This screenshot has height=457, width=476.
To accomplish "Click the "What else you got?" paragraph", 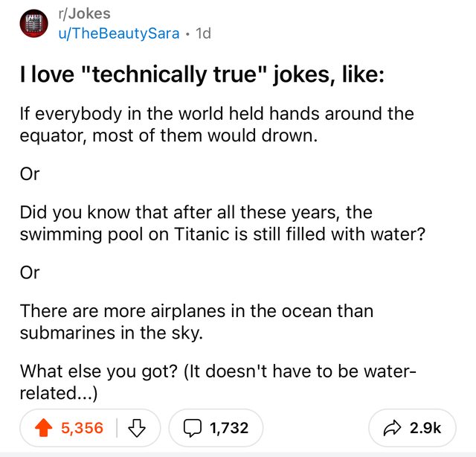I will click(214, 380).
